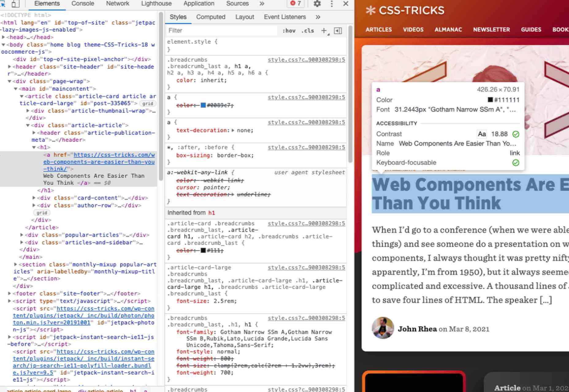Open the Application tab
Screen dimensions: 569x392
tap(199, 4)
